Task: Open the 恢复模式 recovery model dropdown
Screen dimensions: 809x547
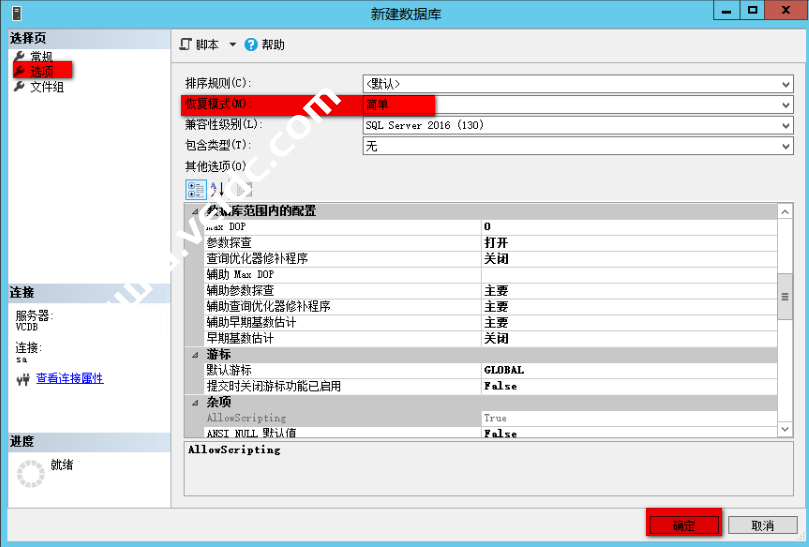Action: [785, 105]
